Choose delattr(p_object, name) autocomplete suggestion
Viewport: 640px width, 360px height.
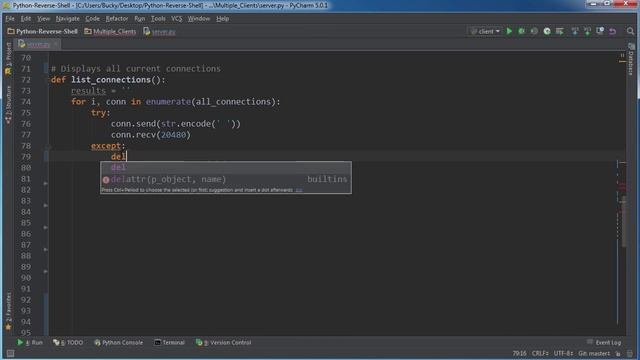point(226,179)
